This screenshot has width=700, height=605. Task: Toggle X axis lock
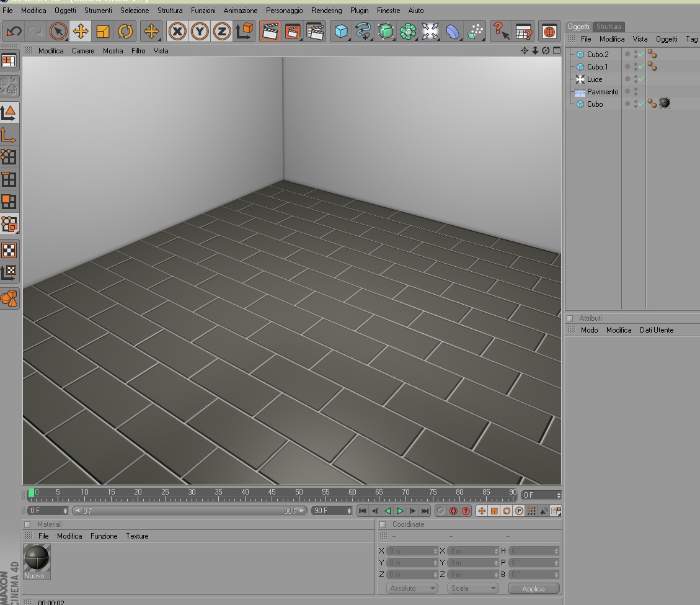tap(177, 31)
